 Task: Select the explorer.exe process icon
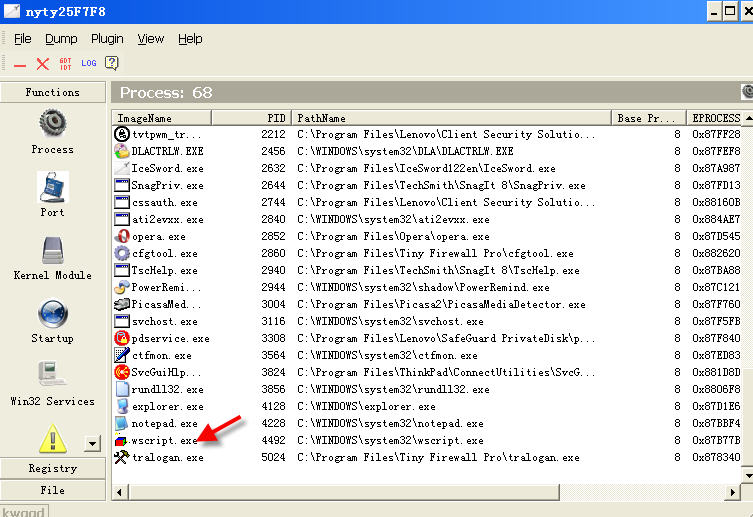point(122,406)
